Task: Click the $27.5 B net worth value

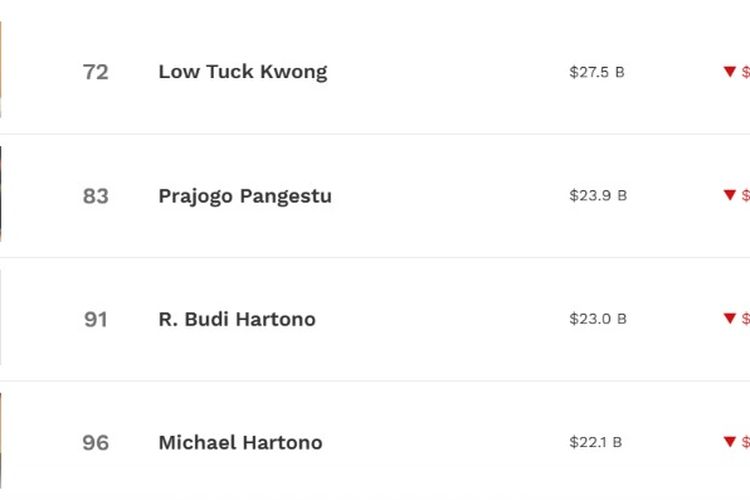Action: [x=597, y=72]
